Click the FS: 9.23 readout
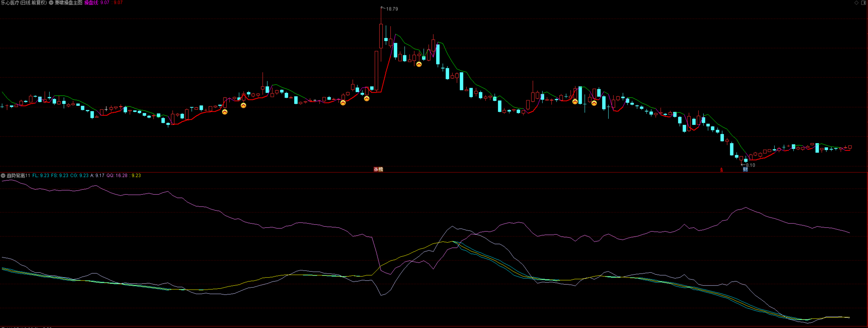Image resolution: width=868 pixels, height=328 pixels. pyautogui.click(x=60, y=176)
